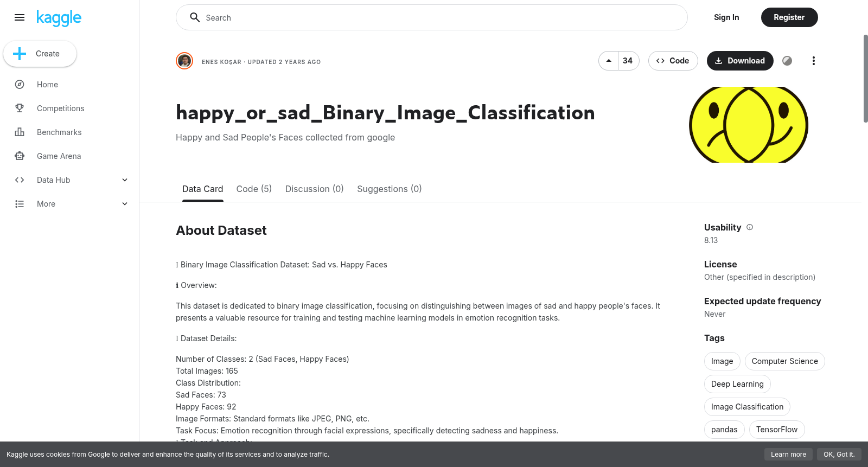Click the page vertical scrollbar
Screen dimensions: 868x467
coord(865,79)
